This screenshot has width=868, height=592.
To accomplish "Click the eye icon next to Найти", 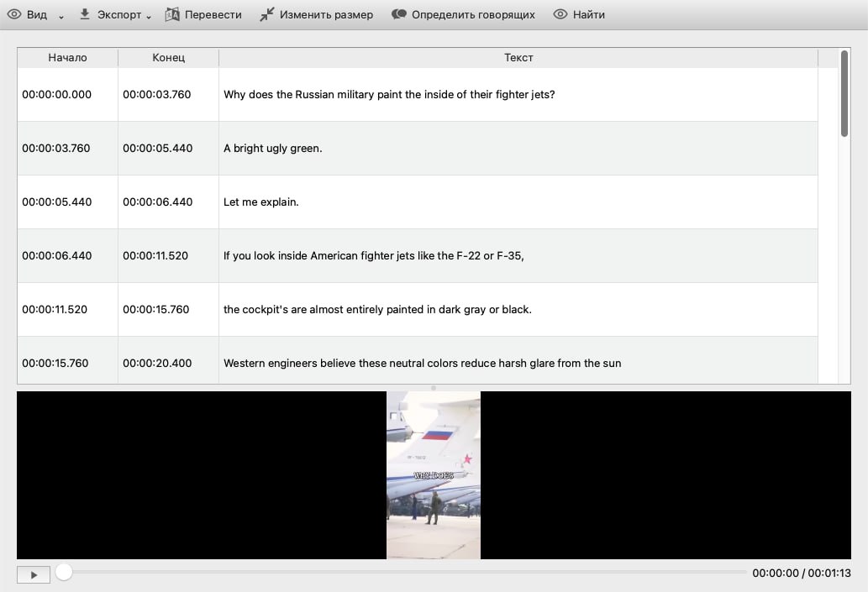I will 560,14.
